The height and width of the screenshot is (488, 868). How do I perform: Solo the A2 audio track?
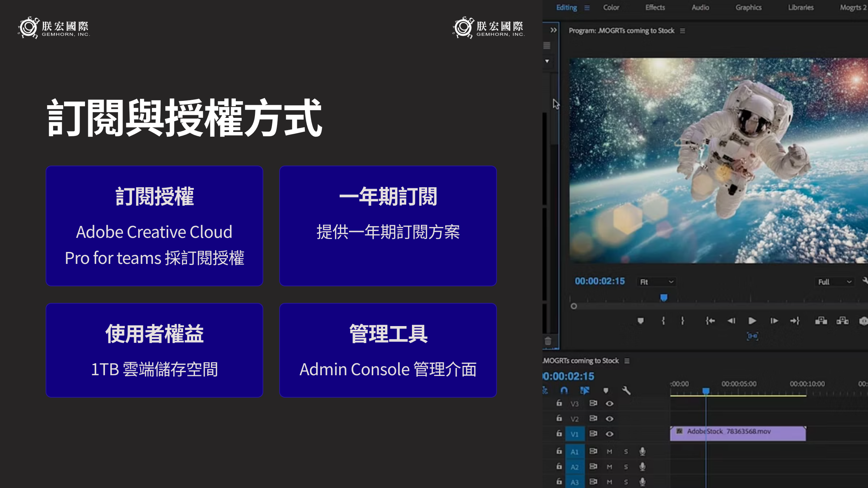[x=626, y=467]
